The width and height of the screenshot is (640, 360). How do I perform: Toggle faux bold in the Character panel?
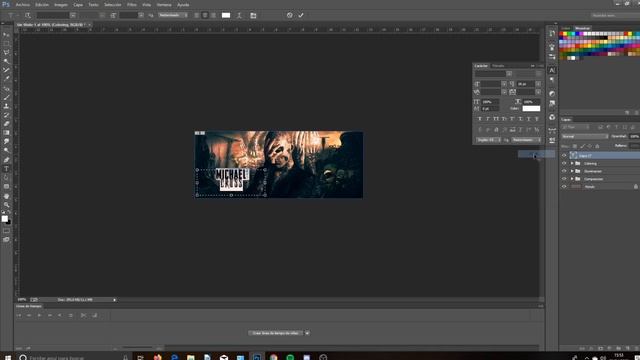point(480,119)
